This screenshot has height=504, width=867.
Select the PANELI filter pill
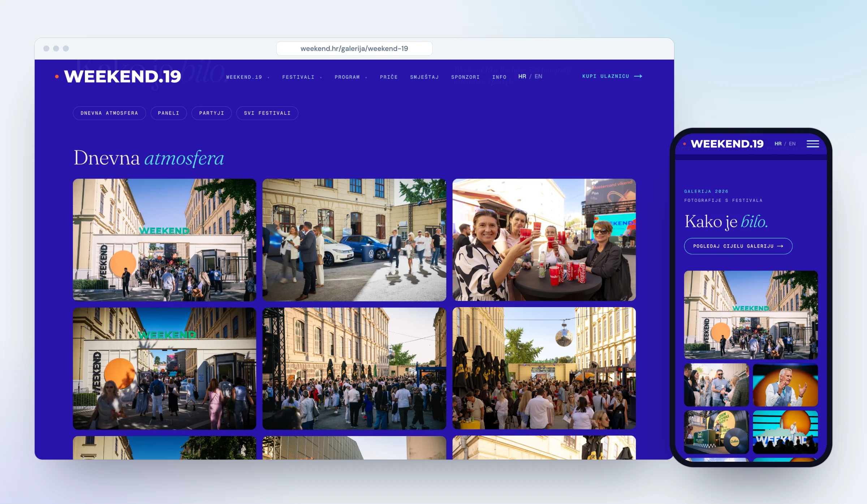tap(169, 113)
